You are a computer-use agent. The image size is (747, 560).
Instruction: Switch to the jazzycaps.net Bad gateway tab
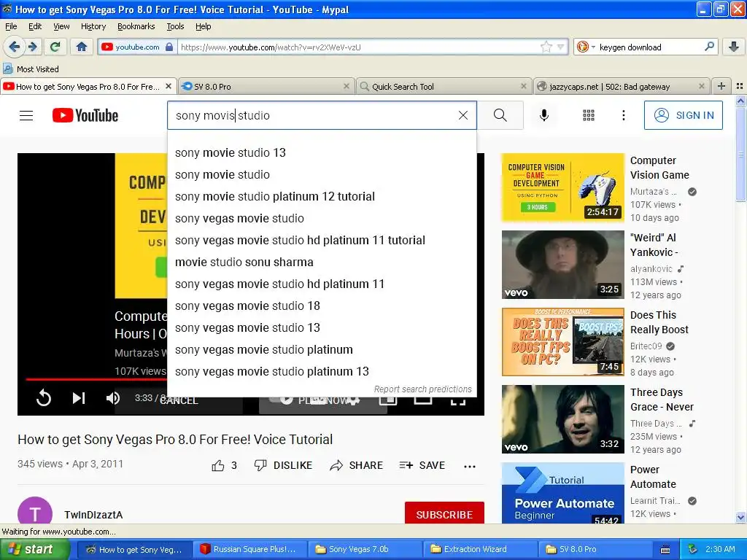(x=622, y=86)
